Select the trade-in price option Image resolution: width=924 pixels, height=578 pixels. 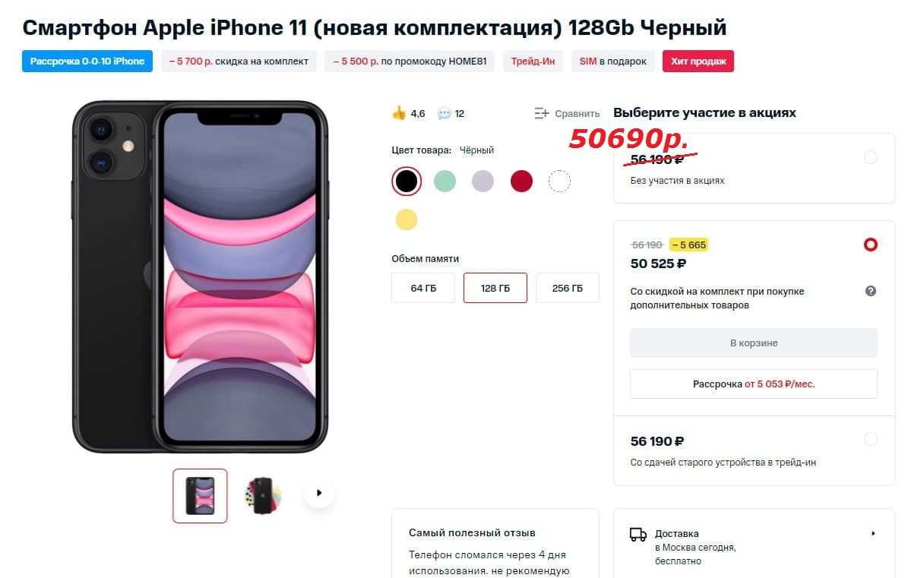point(871,439)
